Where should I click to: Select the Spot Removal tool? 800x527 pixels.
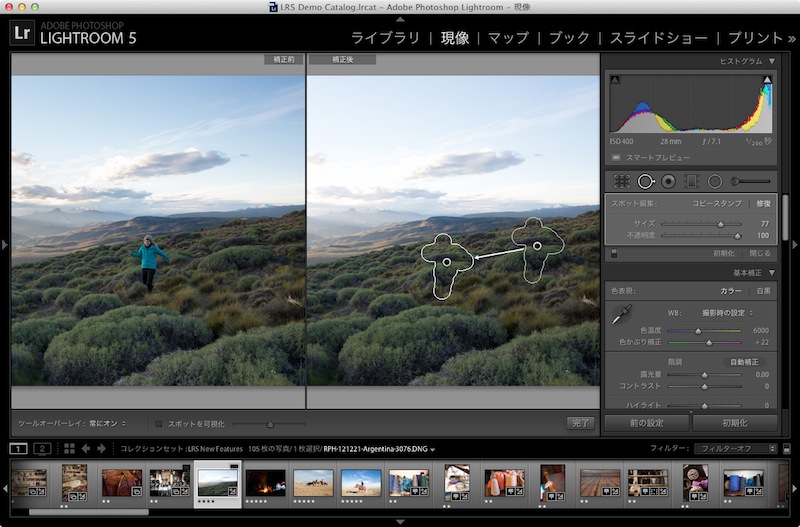[x=645, y=181]
